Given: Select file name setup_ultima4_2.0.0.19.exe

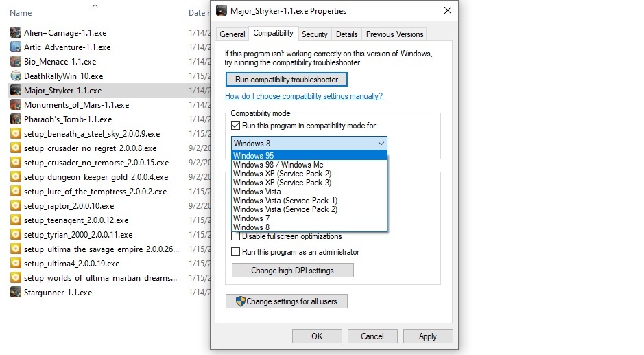Looking at the screenshot, I should pos(71,263).
